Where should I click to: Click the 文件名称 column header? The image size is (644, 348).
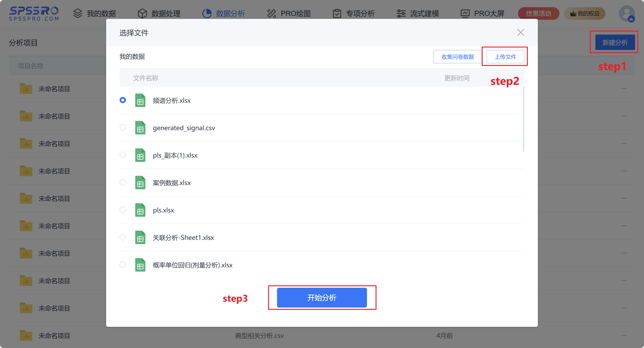145,78
